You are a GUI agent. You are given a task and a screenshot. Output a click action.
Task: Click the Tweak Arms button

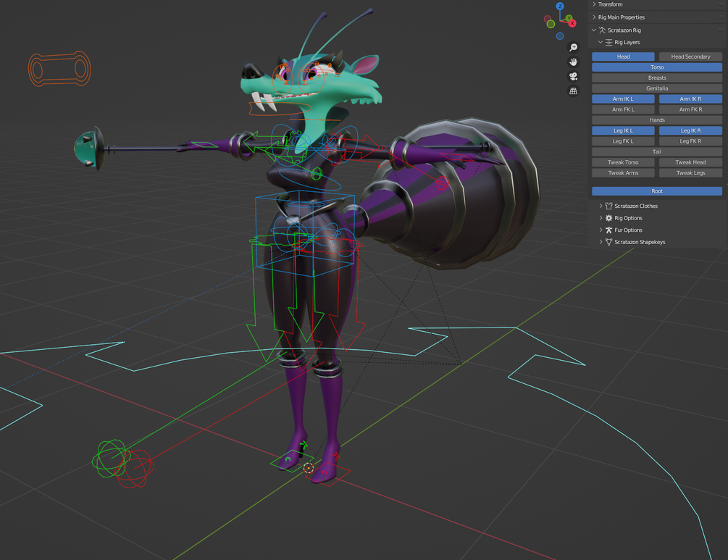coord(623,172)
